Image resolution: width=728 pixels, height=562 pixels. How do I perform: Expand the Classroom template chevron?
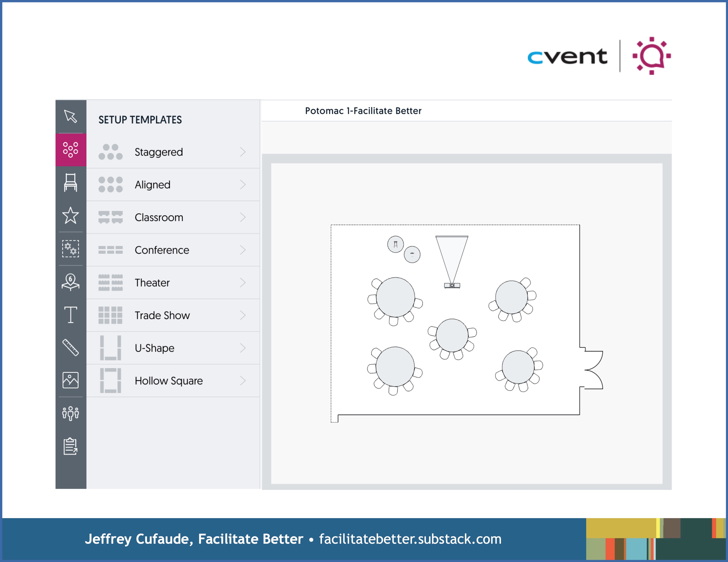(x=243, y=217)
